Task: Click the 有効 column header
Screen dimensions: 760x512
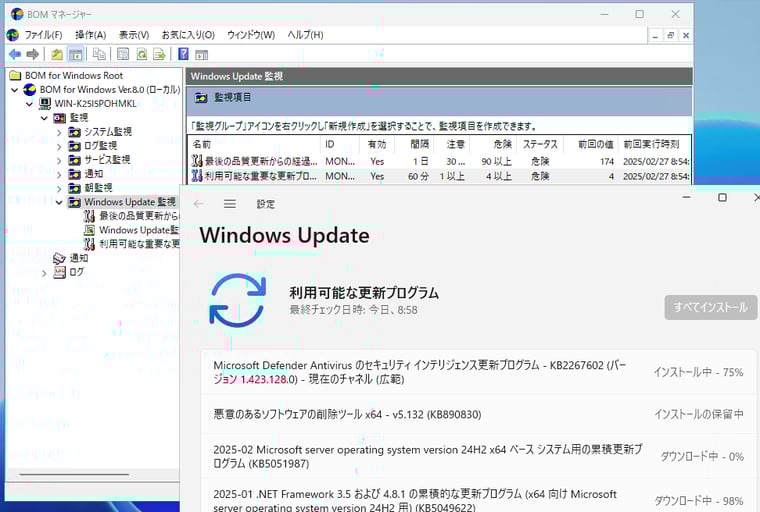Action: 377,144
